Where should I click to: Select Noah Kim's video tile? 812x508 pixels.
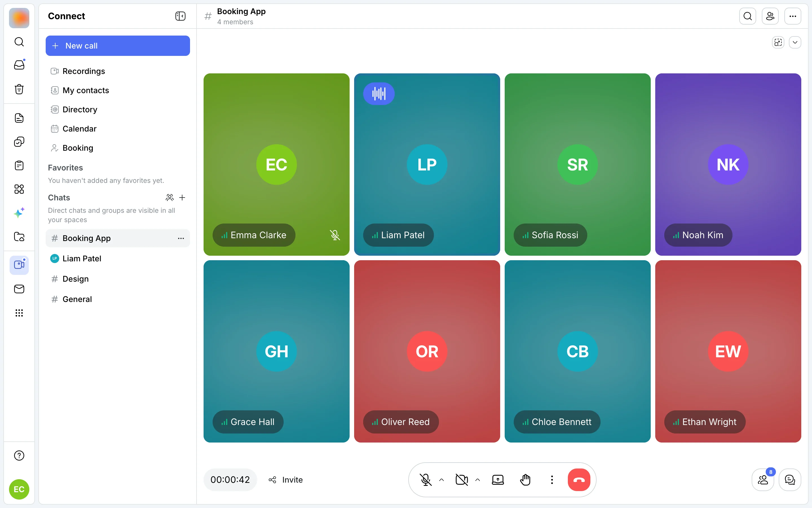(x=728, y=164)
